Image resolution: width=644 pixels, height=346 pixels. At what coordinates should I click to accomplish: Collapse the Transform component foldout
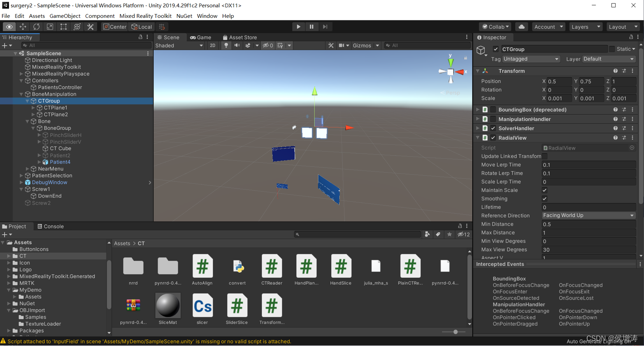click(x=478, y=71)
